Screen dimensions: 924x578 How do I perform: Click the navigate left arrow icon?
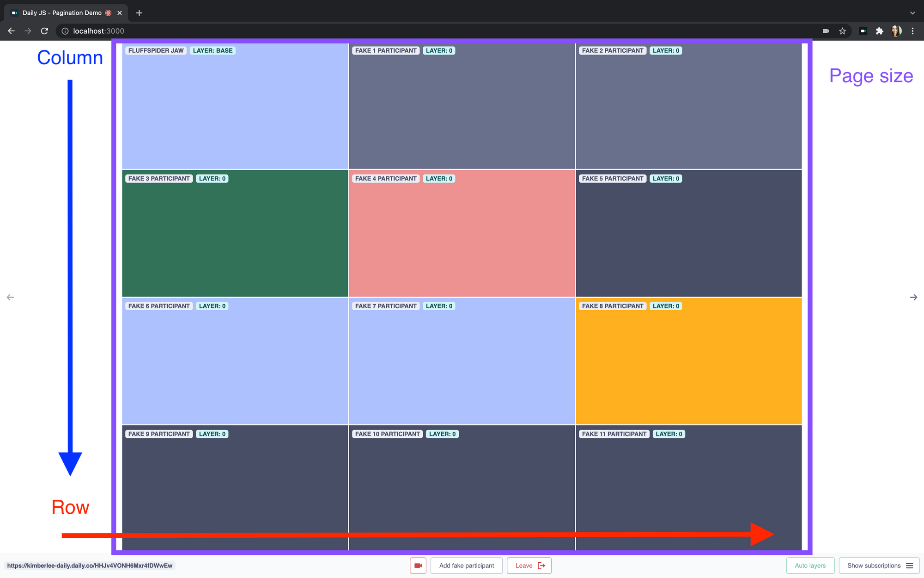[x=10, y=297]
